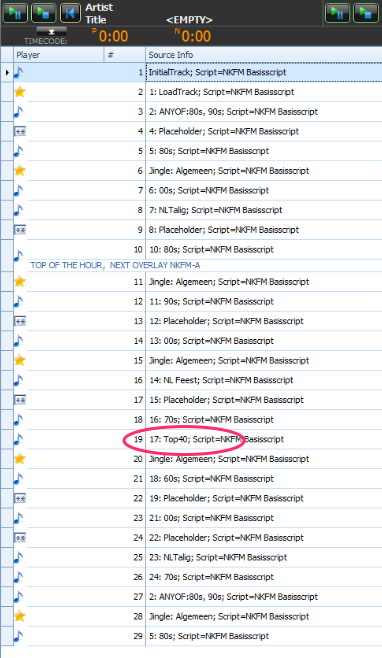Click the right deck's play/stop button
382x658 pixels.
pos(366,13)
